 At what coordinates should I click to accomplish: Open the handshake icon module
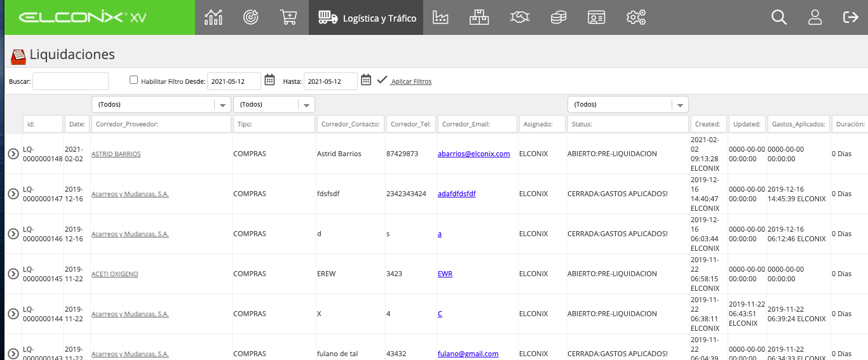(520, 17)
